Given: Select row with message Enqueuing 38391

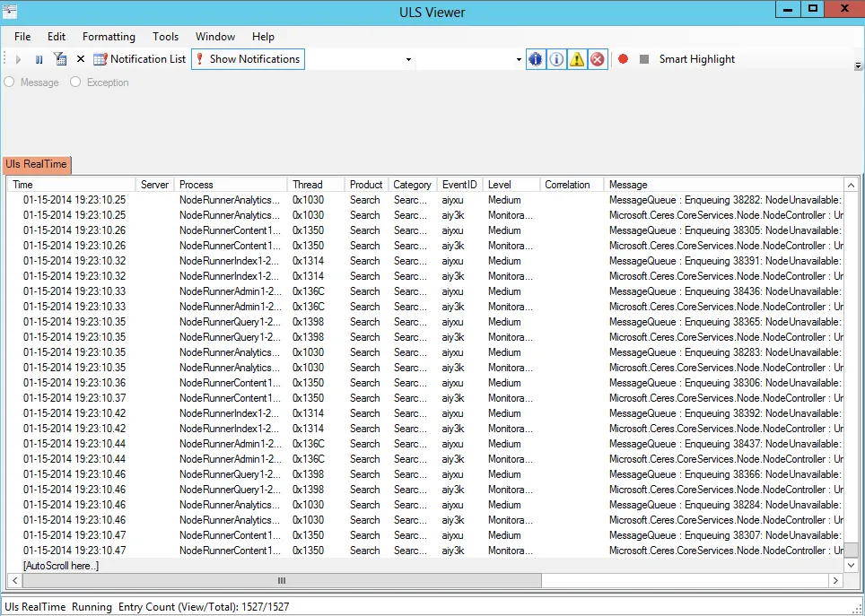Looking at the screenshot, I should pos(425,261).
